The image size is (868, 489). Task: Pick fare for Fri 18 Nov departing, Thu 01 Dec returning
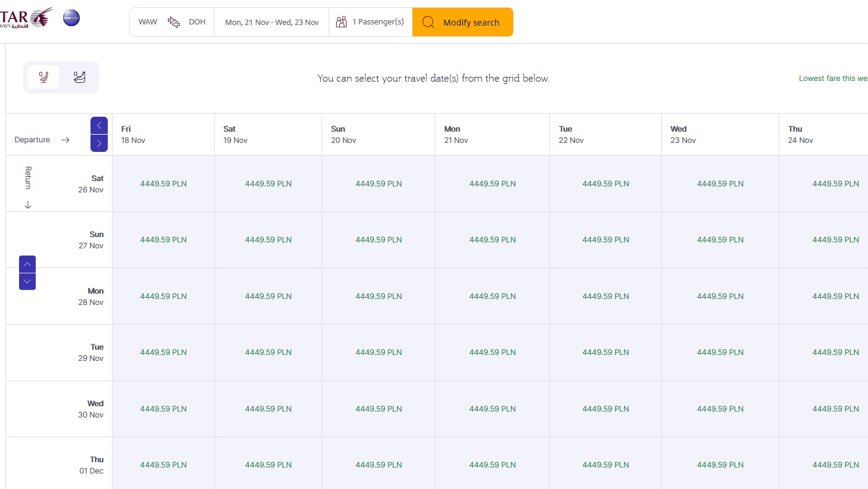point(163,464)
